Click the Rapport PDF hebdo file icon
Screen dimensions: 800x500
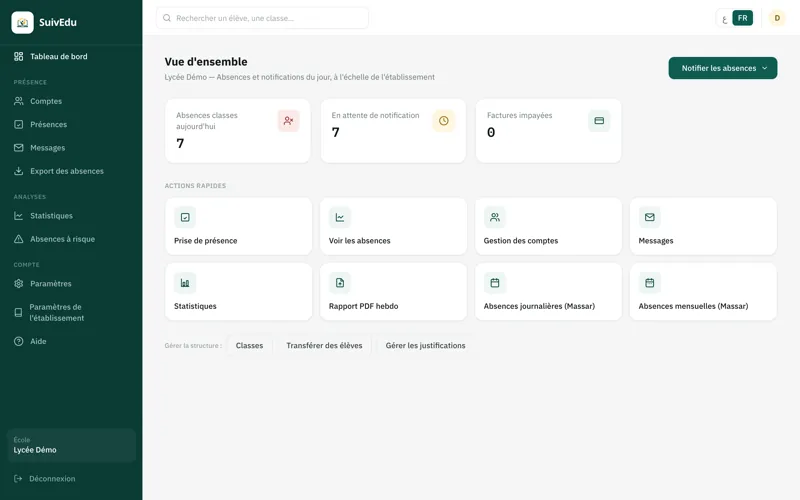[x=340, y=283]
